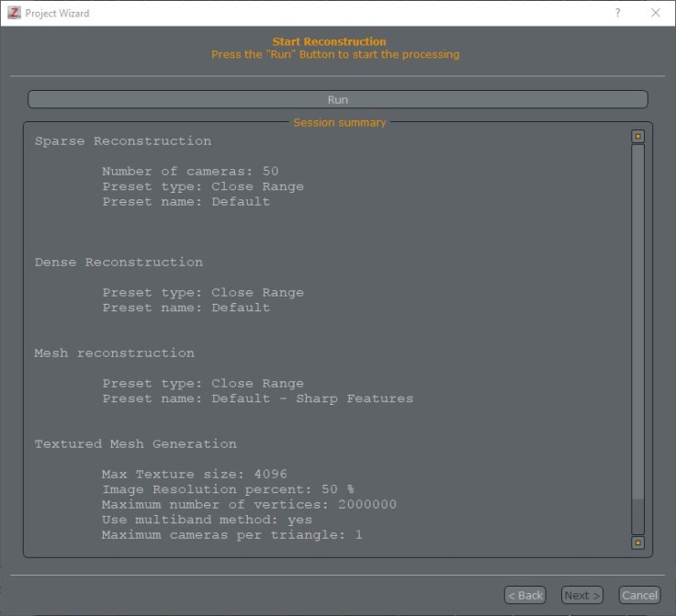Click the Textured Mesh Generation heading

[x=135, y=443]
